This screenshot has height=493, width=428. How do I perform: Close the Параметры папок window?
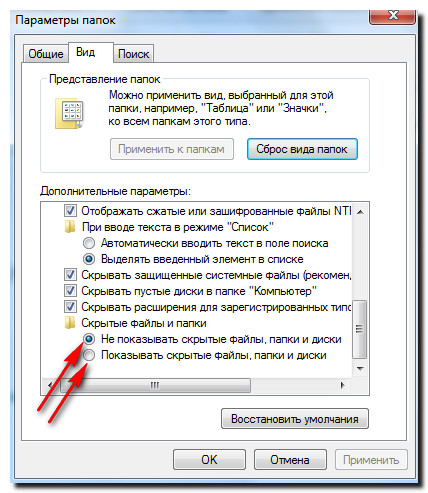(x=393, y=16)
